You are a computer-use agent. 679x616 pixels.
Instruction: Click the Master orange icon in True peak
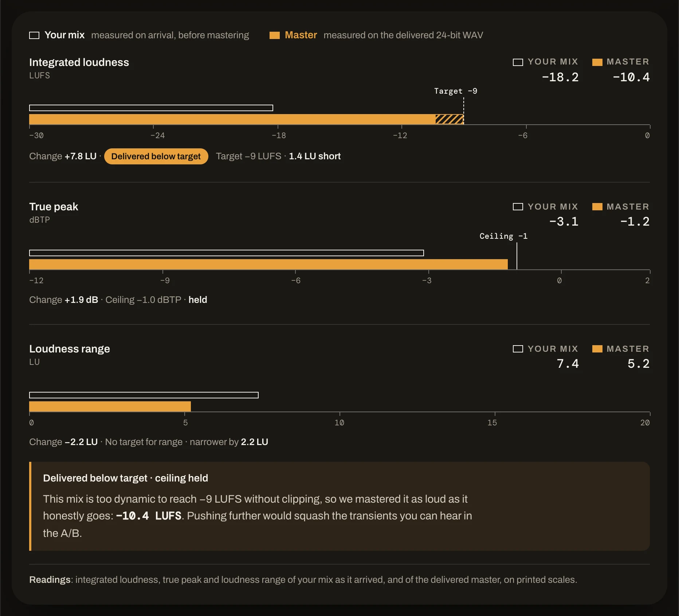[597, 207]
